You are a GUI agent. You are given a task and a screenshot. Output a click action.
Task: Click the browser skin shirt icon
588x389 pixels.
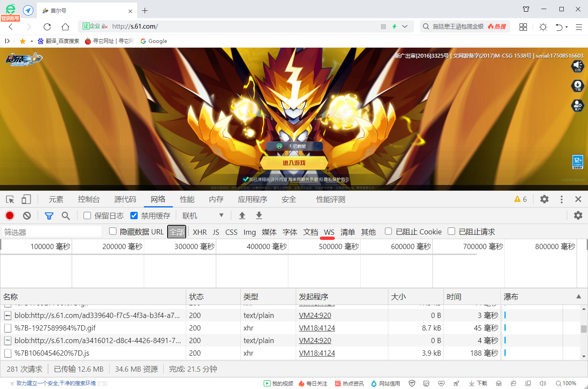tap(526, 9)
